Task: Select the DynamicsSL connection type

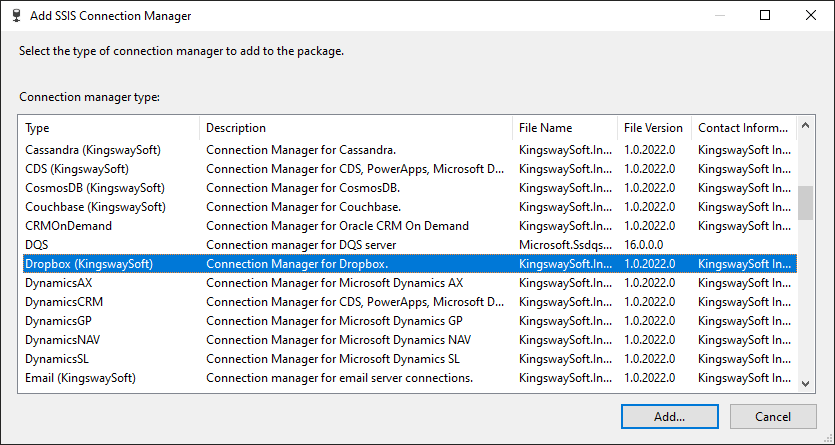Action: click(x=410, y=359)
